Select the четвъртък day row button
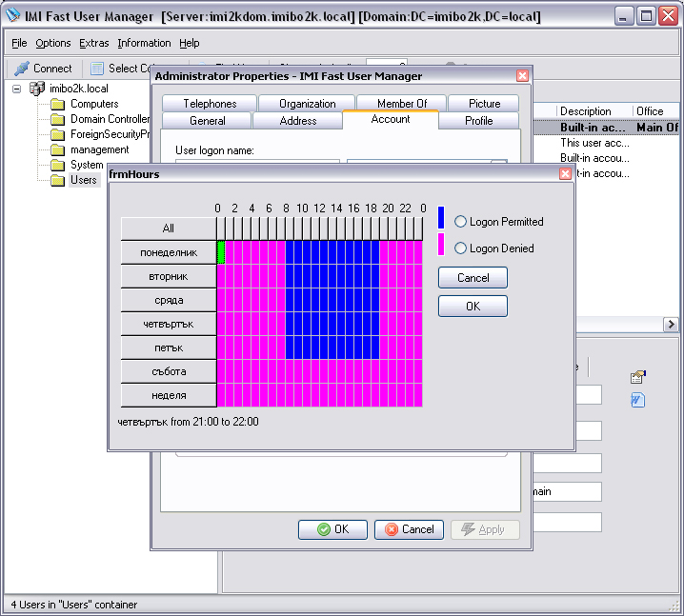The height and width of the screenshot is (616, 684). (169, 324)
